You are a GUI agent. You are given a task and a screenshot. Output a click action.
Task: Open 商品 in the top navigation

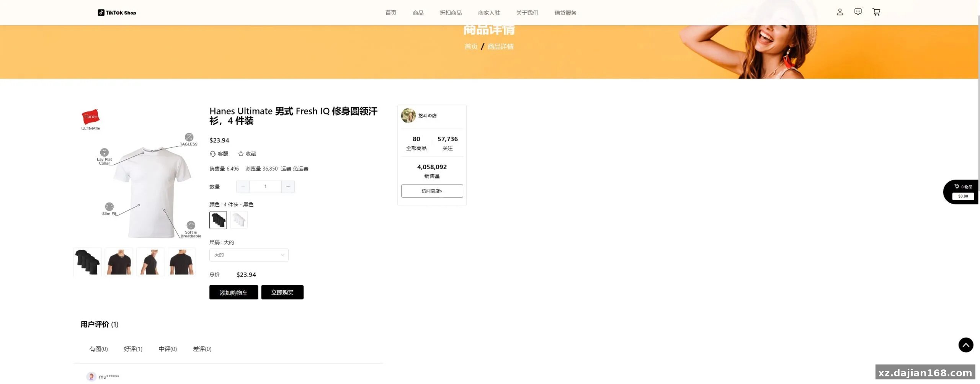coord(418,13)
